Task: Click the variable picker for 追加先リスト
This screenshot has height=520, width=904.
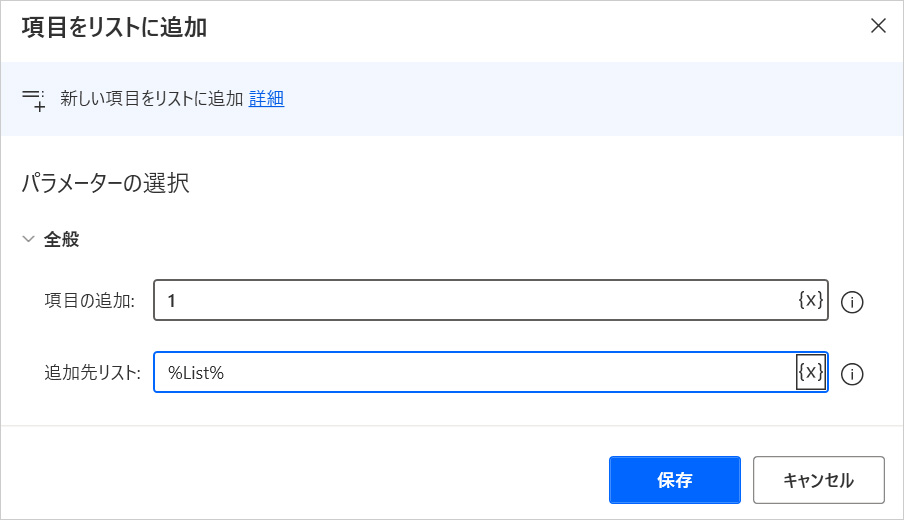Action: [x=810, y=373]
